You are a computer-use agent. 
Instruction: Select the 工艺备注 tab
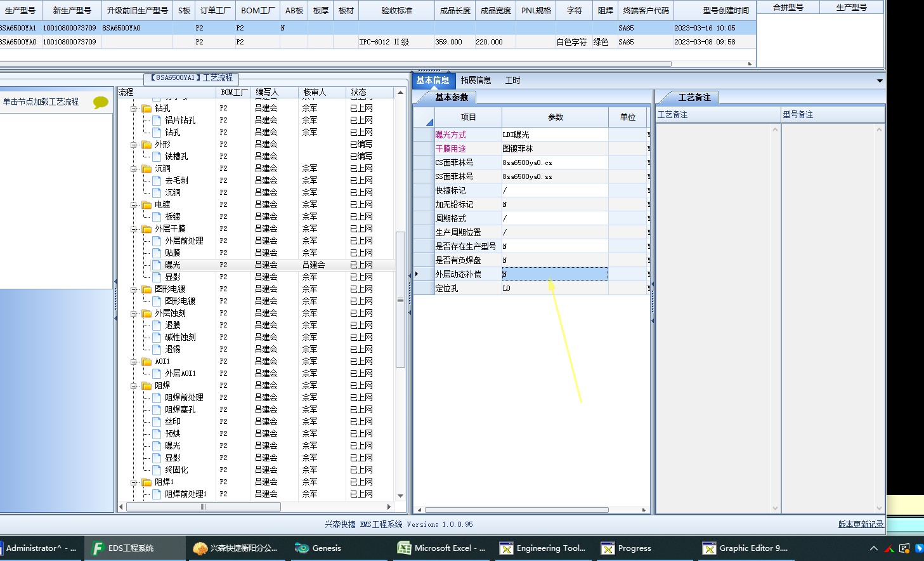click(x=694, y=97)
